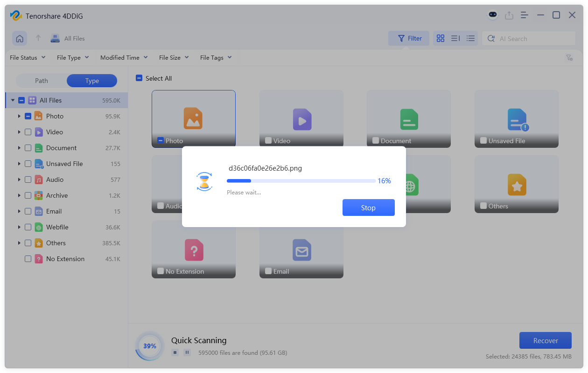Open the Document category card
The height and width of the screenshot is (373, 588).
coord(409,119)
